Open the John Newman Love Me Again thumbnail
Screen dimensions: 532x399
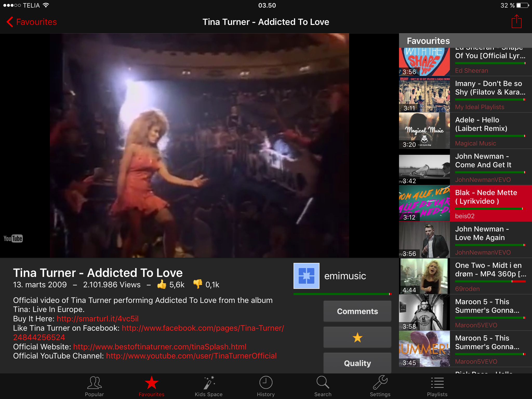[x=424, y=240]
